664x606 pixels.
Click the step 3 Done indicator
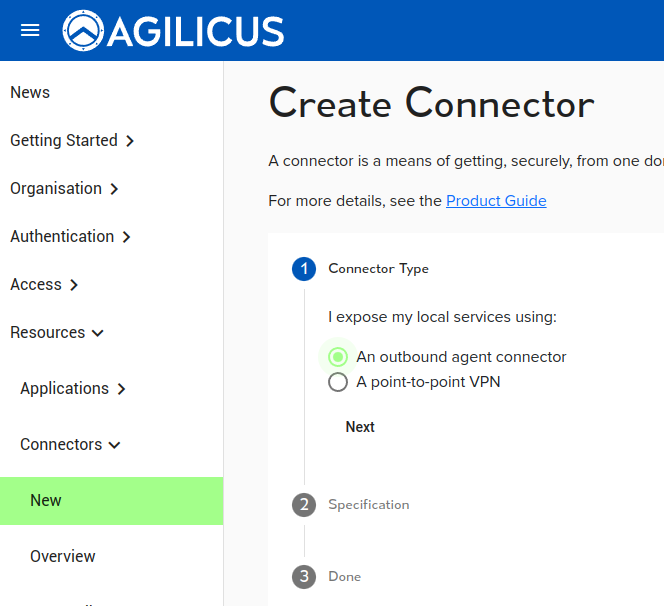point(304,577)
